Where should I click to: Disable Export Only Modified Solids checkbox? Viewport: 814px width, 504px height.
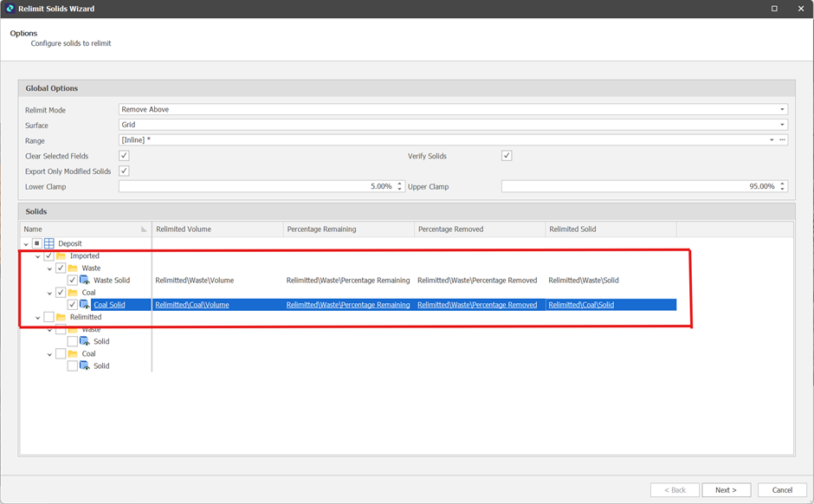pos(124,171)
